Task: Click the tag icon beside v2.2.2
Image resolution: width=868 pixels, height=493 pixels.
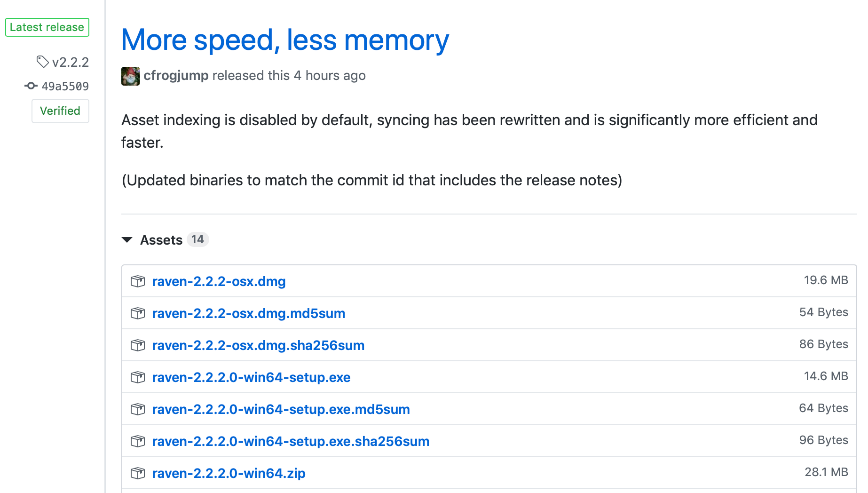Action: (x=43, y=62)
